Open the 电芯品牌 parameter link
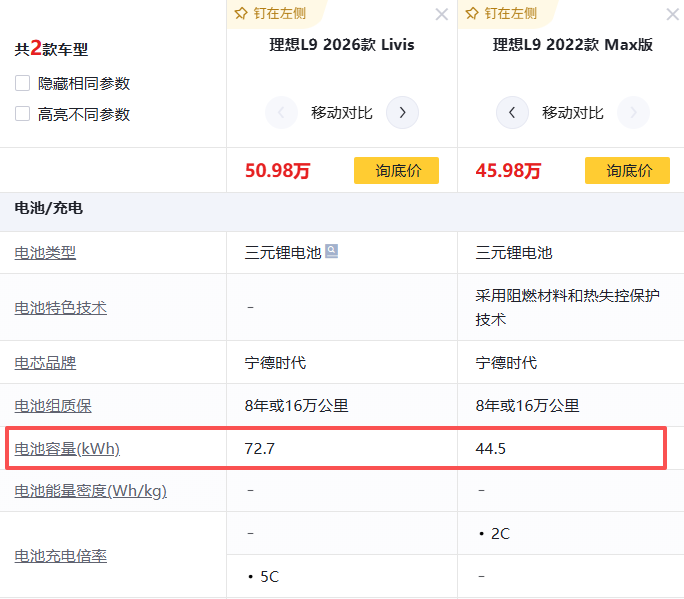Viewport: 684px width, 599px height. 45,363
